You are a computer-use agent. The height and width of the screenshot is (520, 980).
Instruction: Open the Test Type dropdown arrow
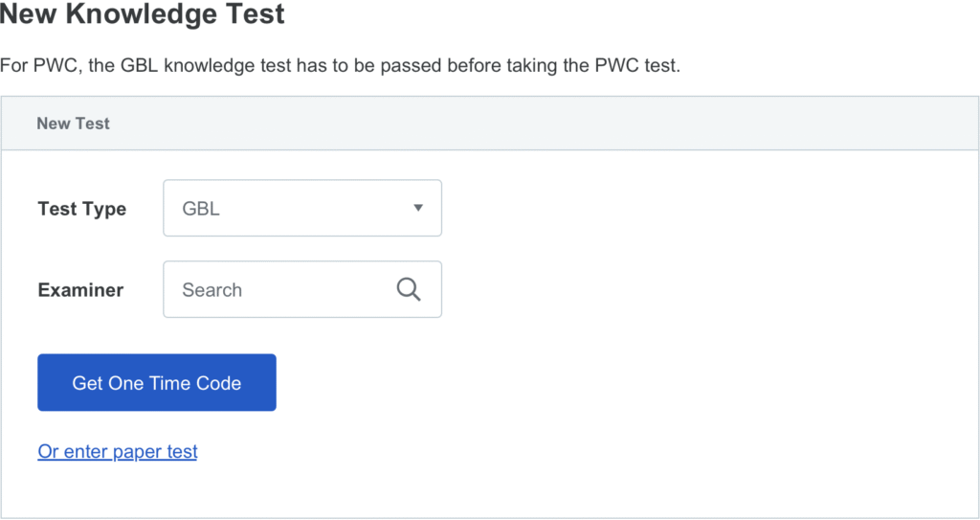coord(418,208)
